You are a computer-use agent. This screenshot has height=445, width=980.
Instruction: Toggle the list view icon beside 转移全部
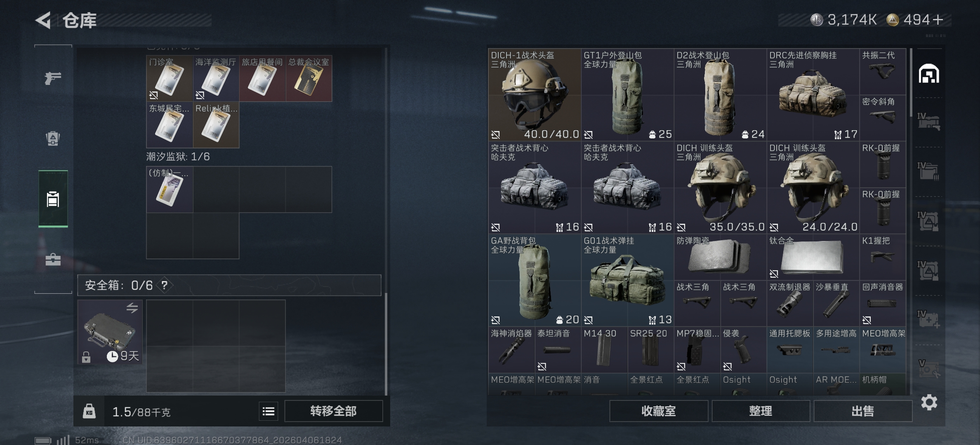(269, 411)
